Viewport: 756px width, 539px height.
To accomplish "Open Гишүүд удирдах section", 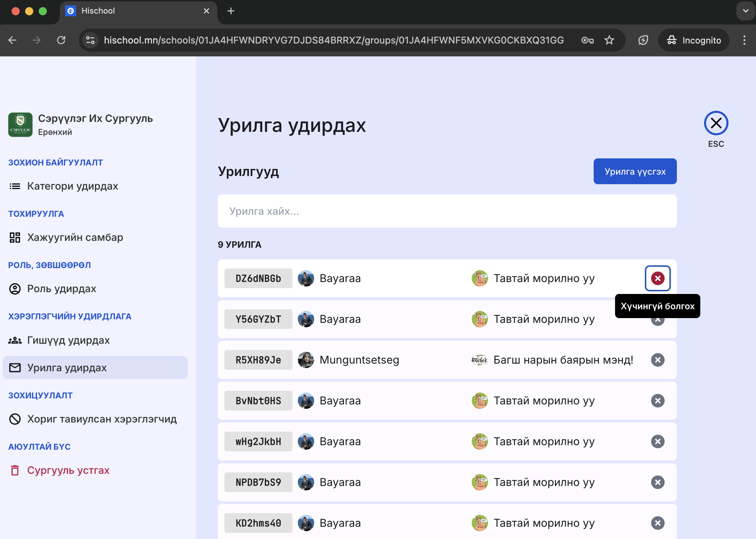I will pos(68,340).
